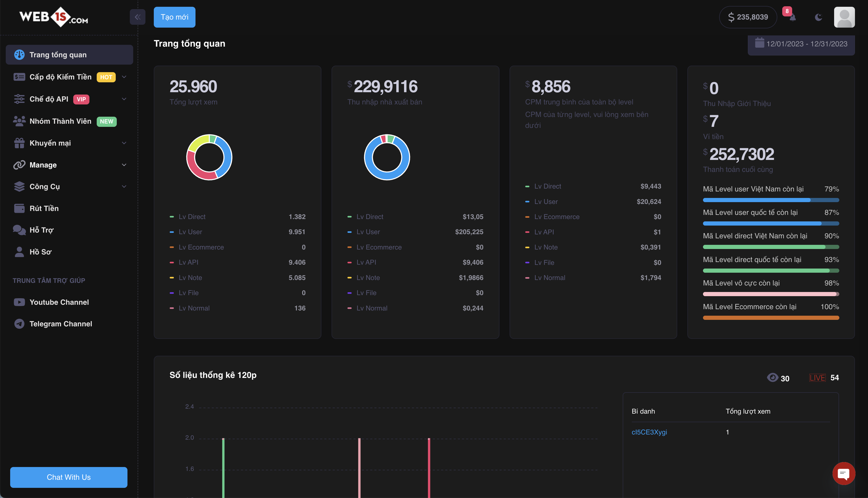Click the Chat With Us button

[69, 477]
